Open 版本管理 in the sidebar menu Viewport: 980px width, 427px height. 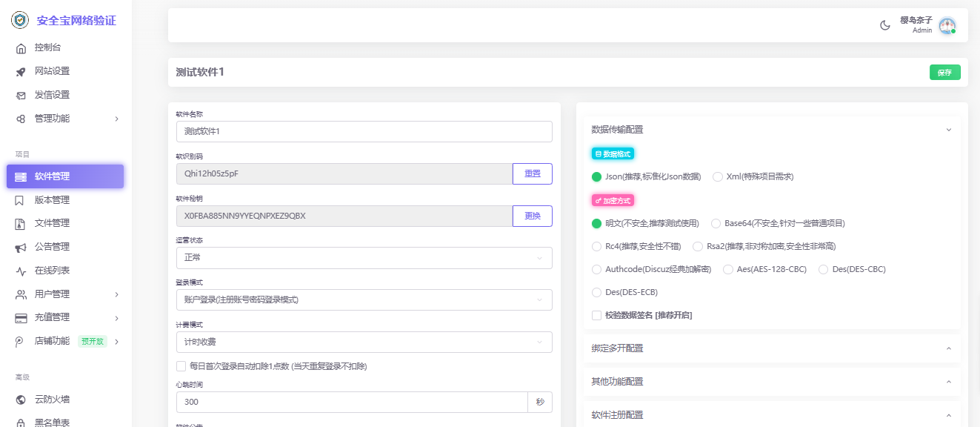click(52, 200)
